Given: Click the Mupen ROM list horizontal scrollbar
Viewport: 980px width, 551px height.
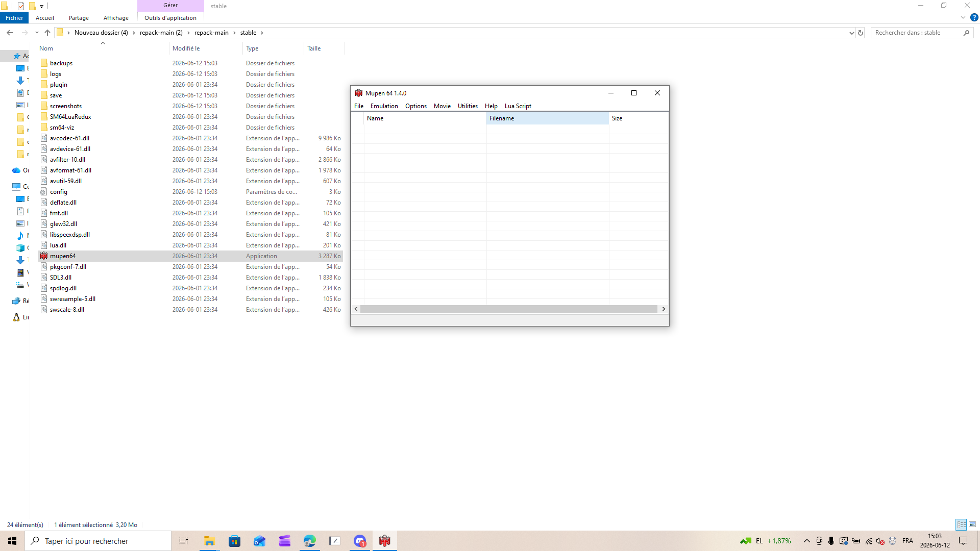Looking at the screenshot, I should click(x=509, y=309).
